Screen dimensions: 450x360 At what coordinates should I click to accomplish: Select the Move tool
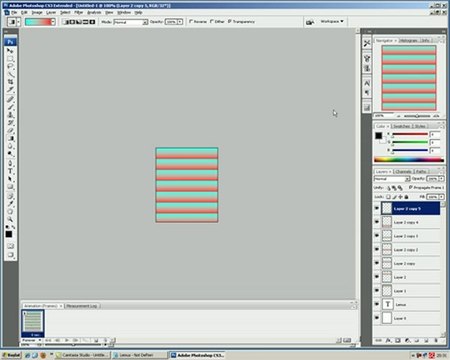(10, 51)
